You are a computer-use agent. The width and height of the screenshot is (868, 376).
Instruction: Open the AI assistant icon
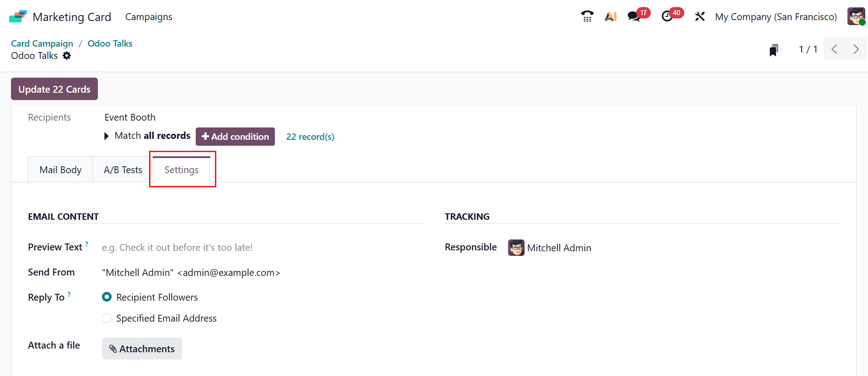coord(611,16)
